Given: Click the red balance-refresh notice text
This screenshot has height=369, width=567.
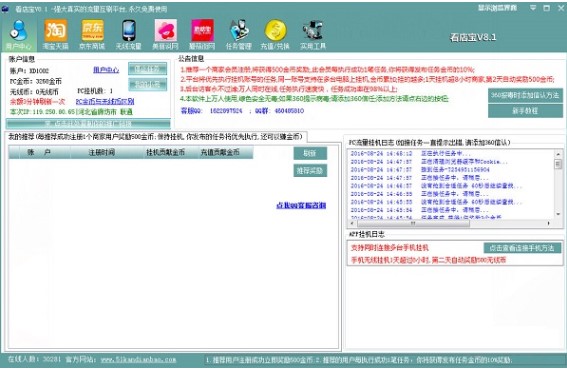Looking at the screenshot, I should 37,102.
